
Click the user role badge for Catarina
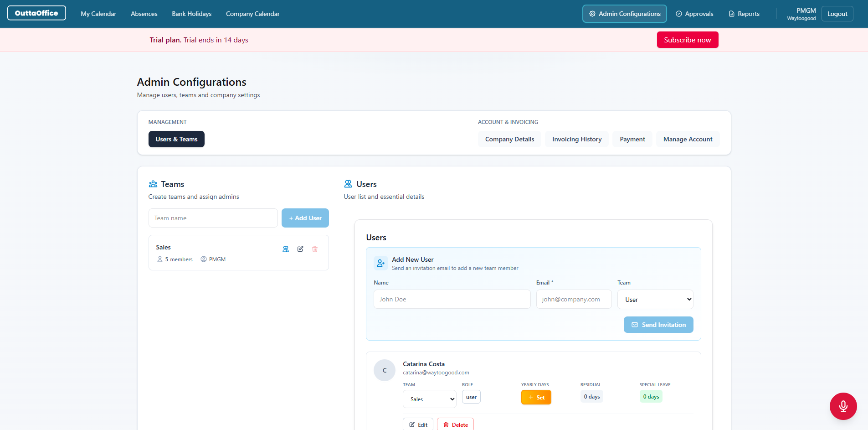click(471, 397)
